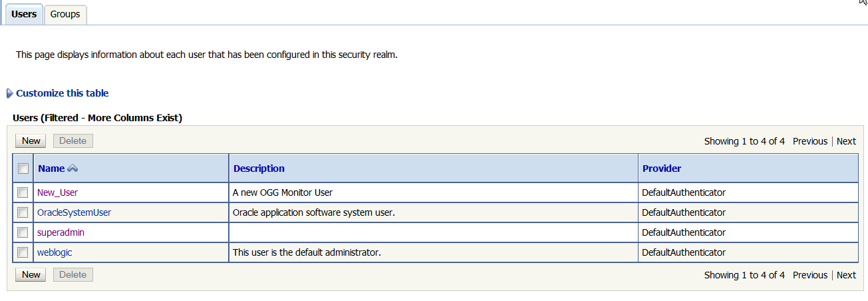This screenshot has height=301, width=868.
Task: Open the weblogic user link
Action: [x=55, y=252]
